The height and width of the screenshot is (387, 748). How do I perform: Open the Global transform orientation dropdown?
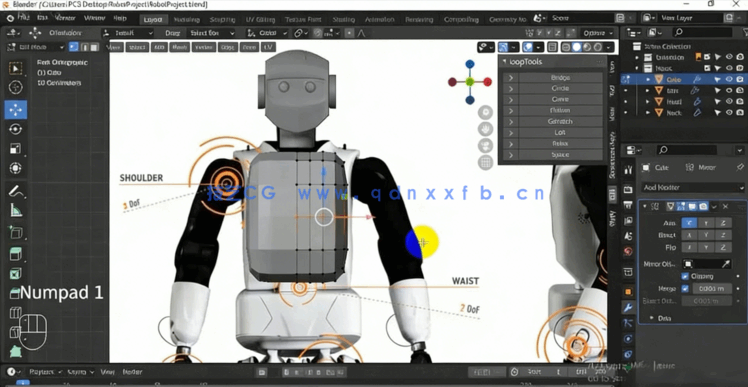(267, 33)
